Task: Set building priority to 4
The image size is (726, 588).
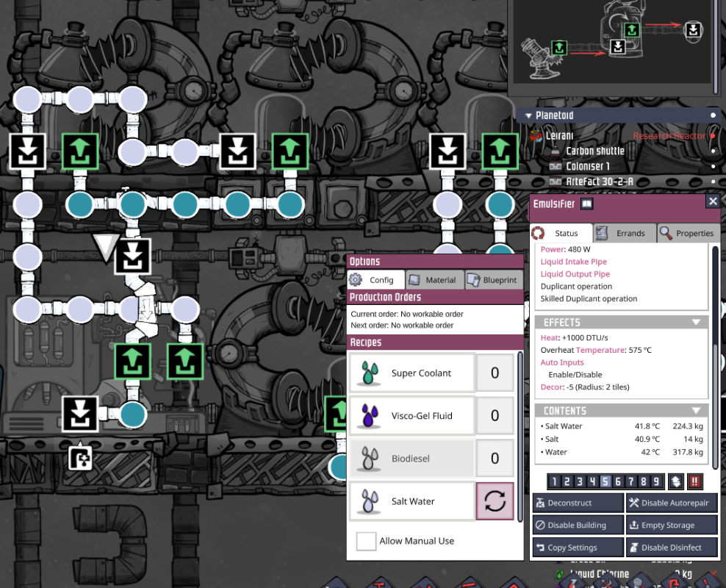Action: [x=592, y=481]
